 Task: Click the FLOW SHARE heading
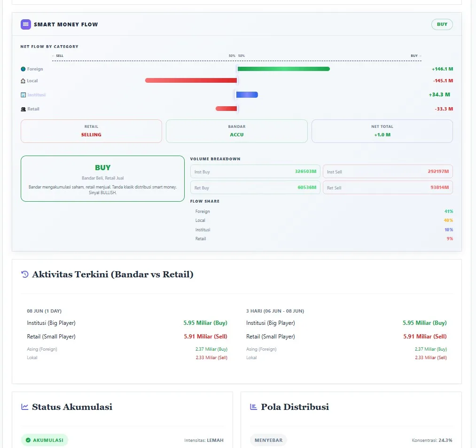205,201
